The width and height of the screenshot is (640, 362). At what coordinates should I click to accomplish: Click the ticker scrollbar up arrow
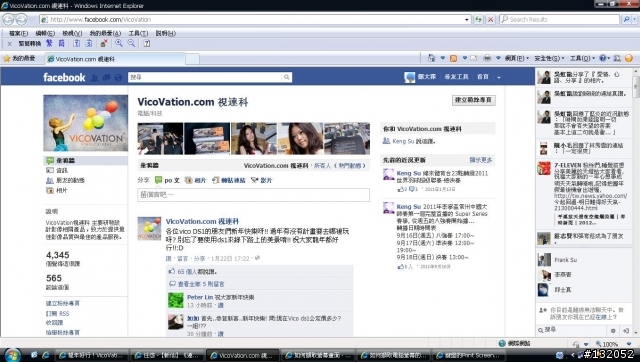click(x=636, y=72)
